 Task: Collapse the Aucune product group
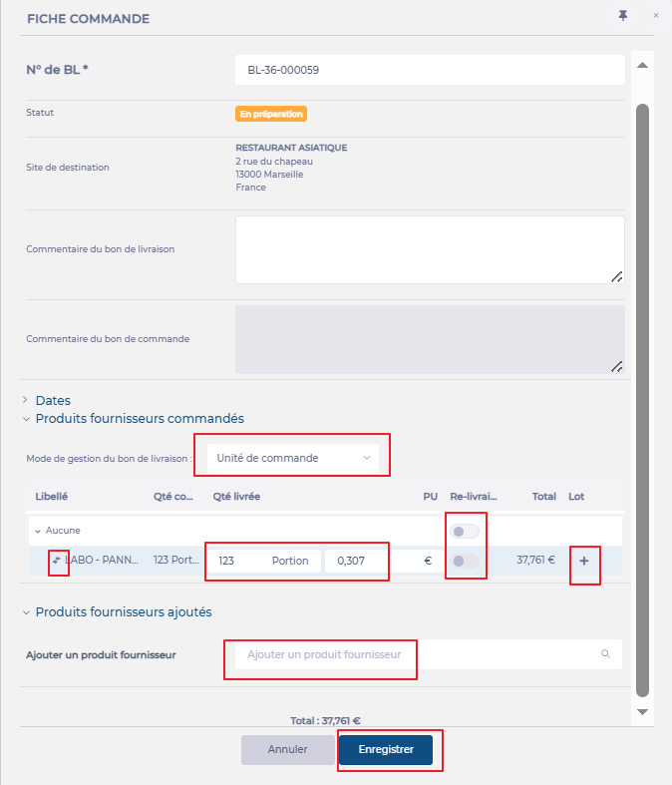tap(38, 531)
